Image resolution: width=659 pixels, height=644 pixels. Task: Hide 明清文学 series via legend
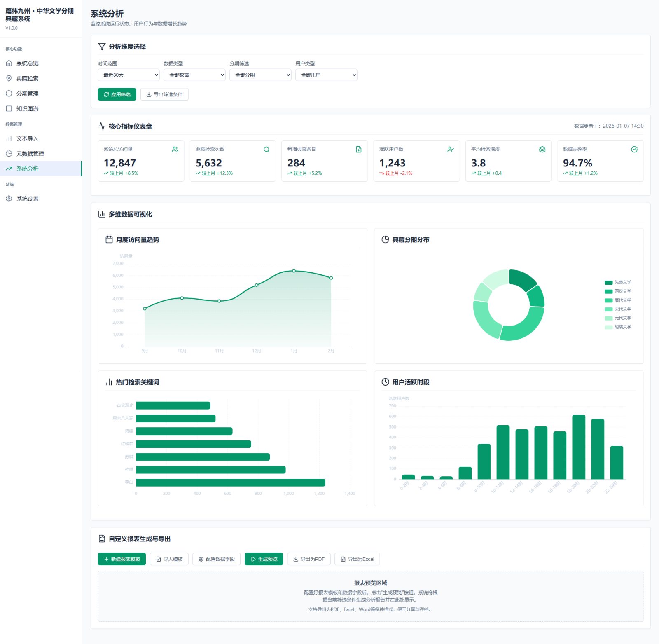618,327
